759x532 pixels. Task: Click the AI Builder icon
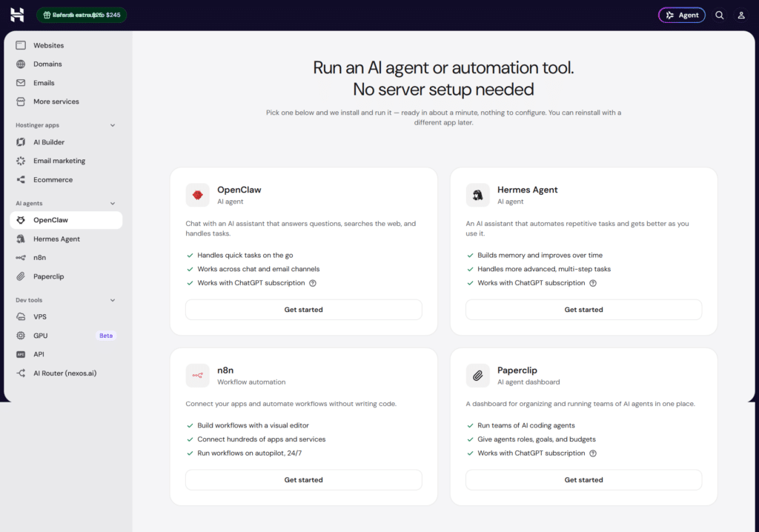[21, 142]
